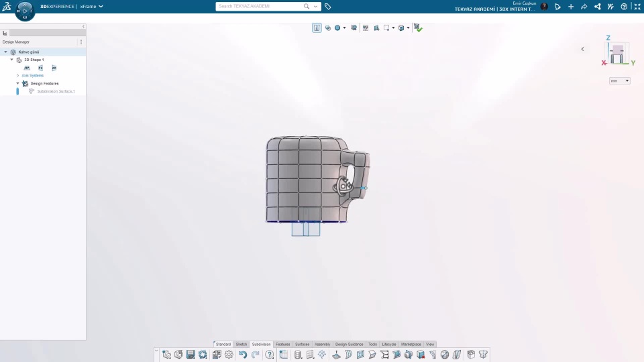Toggle the highlighted first view toolbar button
This screenshot has height=362, width=644.
tap(317, 28)
